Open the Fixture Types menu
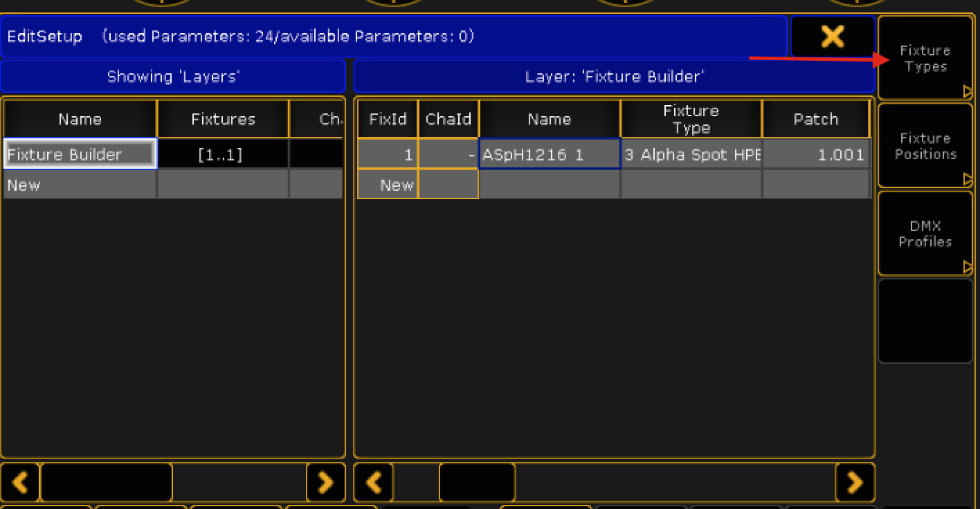 pyautogui.click(x=925, y=59)
